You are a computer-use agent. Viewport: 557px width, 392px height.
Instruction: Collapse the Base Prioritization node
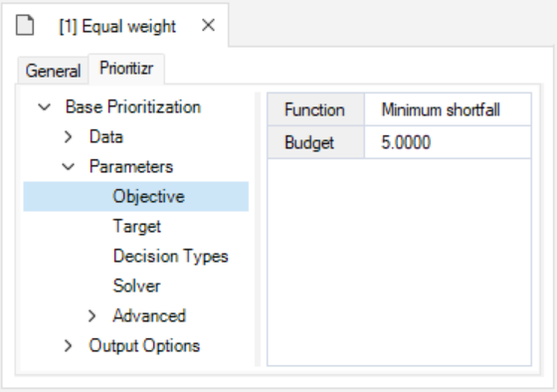tap(45, 106)
